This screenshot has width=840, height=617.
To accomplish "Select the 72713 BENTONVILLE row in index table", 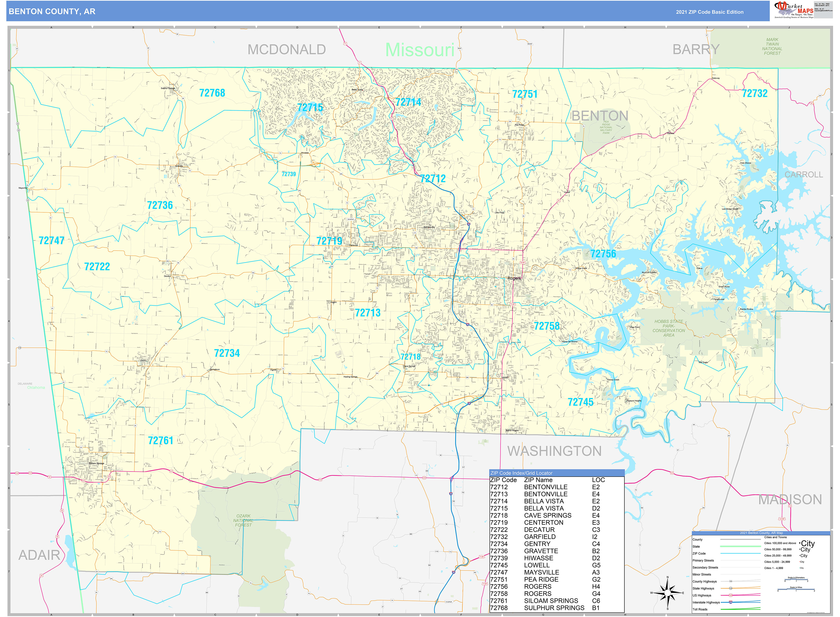I will (557, 494).
